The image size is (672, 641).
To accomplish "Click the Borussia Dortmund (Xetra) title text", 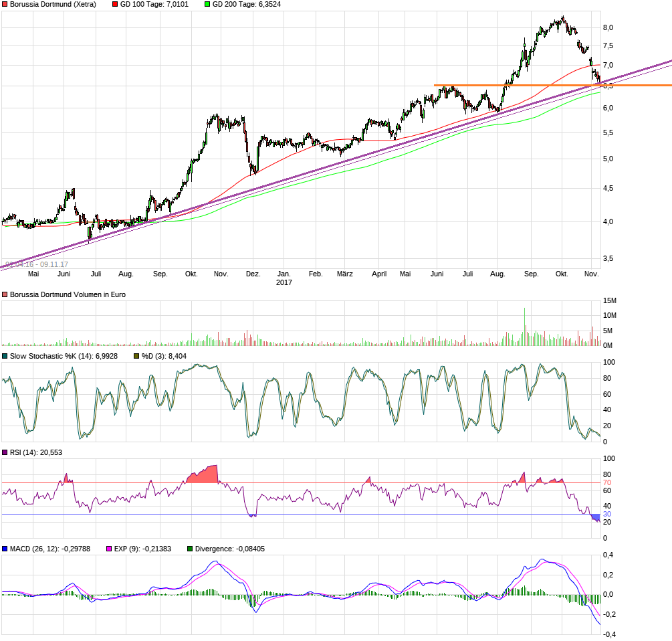I will point(53,4).
